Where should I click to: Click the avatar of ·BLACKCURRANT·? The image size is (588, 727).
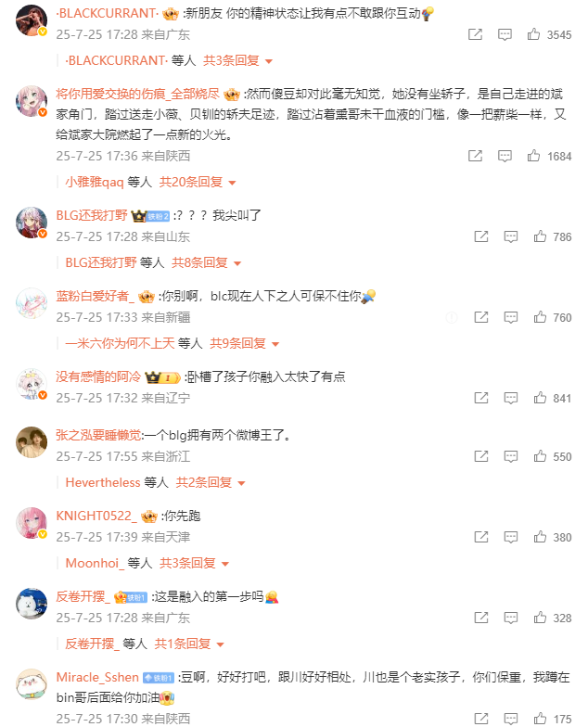click(x=32, y=20)
